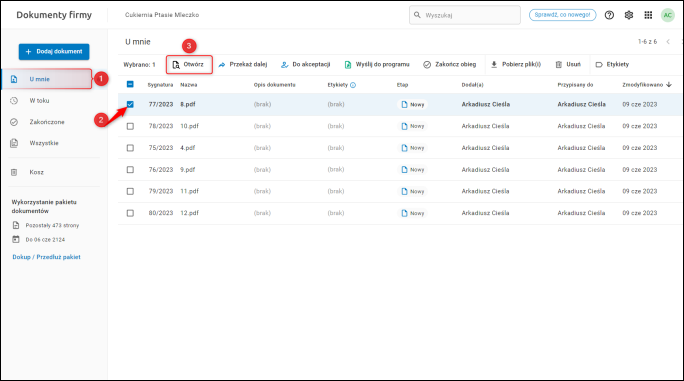The image size is (684, 381).
Task: Click the Nowy stage badge for 11.pdf
Action: click(x=412, y=191)
